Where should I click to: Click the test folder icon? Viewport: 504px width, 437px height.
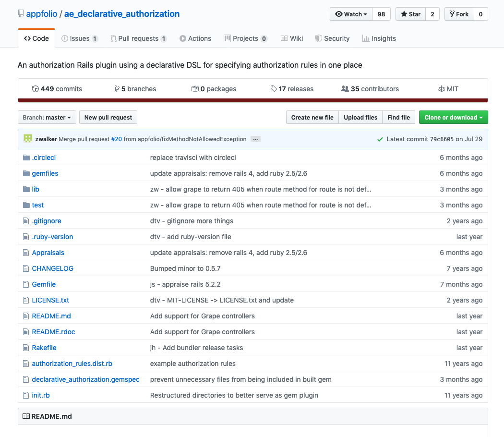(26, 205)
